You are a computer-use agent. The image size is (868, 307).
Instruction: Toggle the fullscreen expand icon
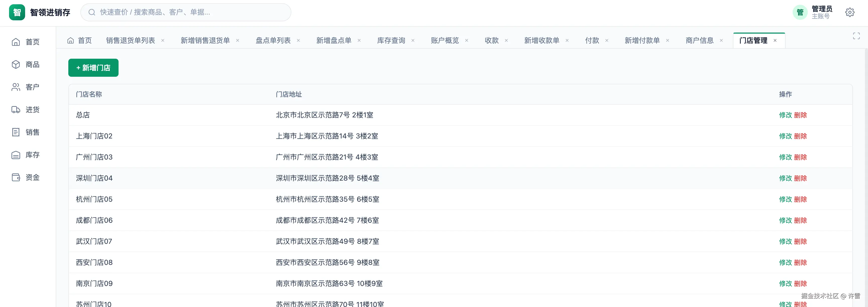856,36
